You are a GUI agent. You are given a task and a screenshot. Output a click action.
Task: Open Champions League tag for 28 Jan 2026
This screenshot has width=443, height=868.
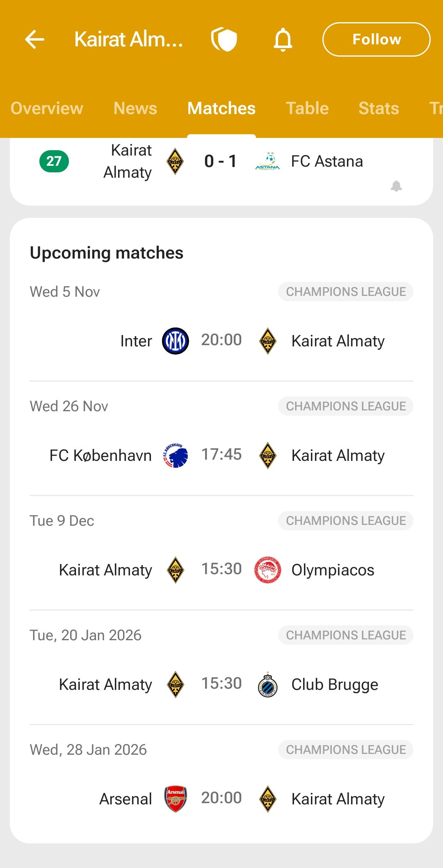pos(346,750)
